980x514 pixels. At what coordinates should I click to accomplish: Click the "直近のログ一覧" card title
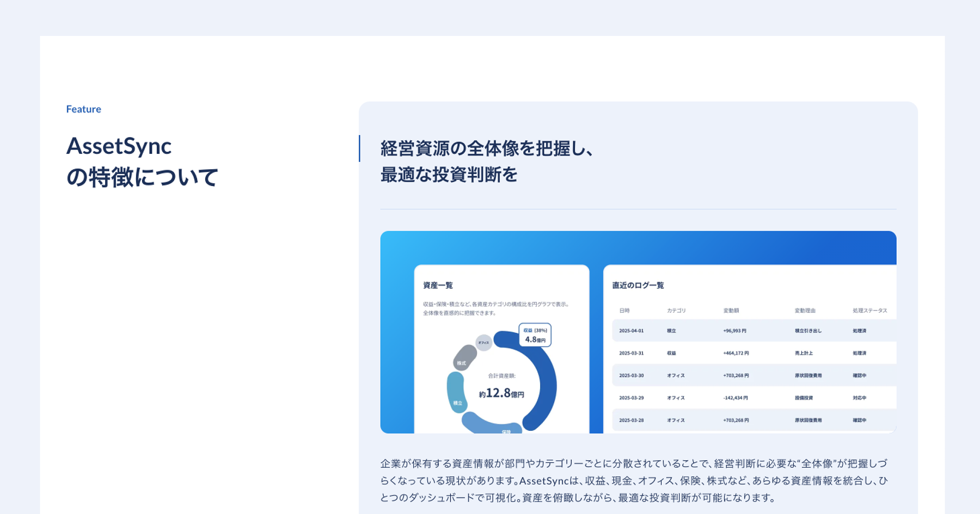pyautogui.click(x=638, y=286)
